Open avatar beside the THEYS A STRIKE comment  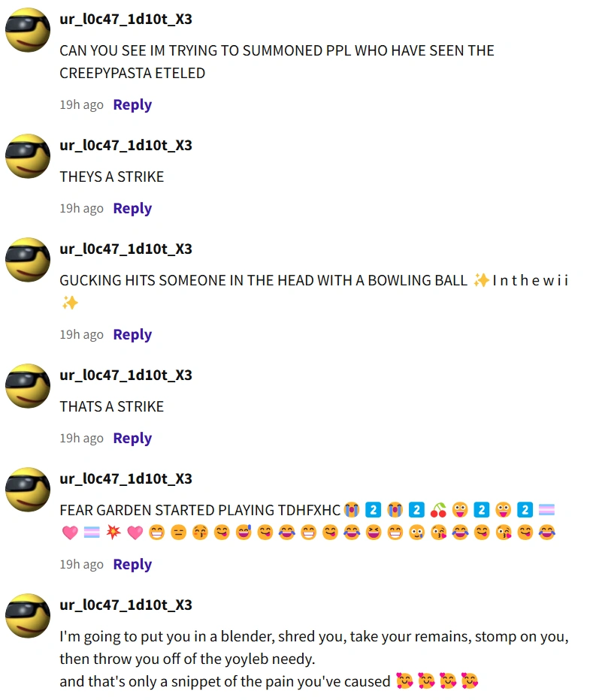point(28,156)
